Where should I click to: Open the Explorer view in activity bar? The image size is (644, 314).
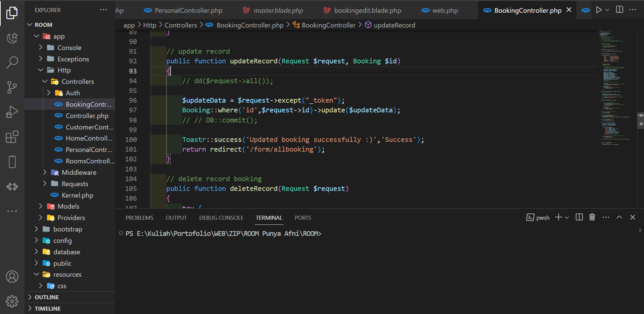12,13
